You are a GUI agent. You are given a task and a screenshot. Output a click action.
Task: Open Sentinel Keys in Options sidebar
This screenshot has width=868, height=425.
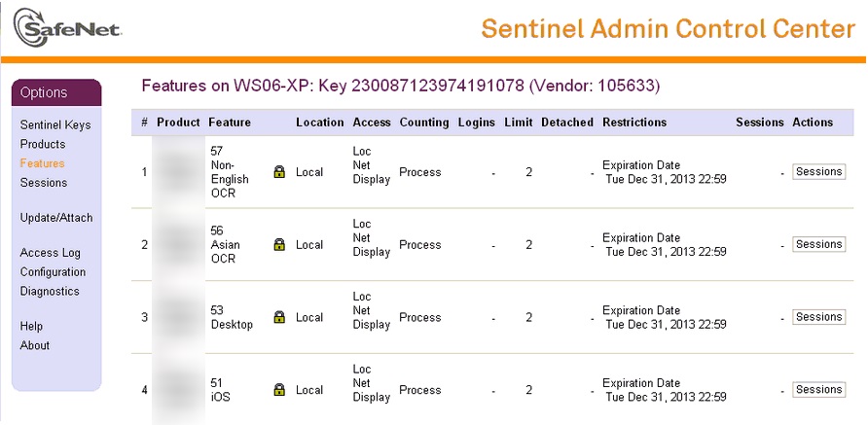tap(55, 125)
